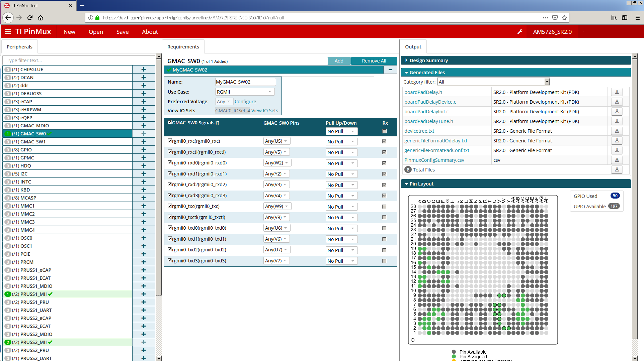
Task: Uncheck rgmii0_txd3 signal checkbox
Action: (170, 260)
